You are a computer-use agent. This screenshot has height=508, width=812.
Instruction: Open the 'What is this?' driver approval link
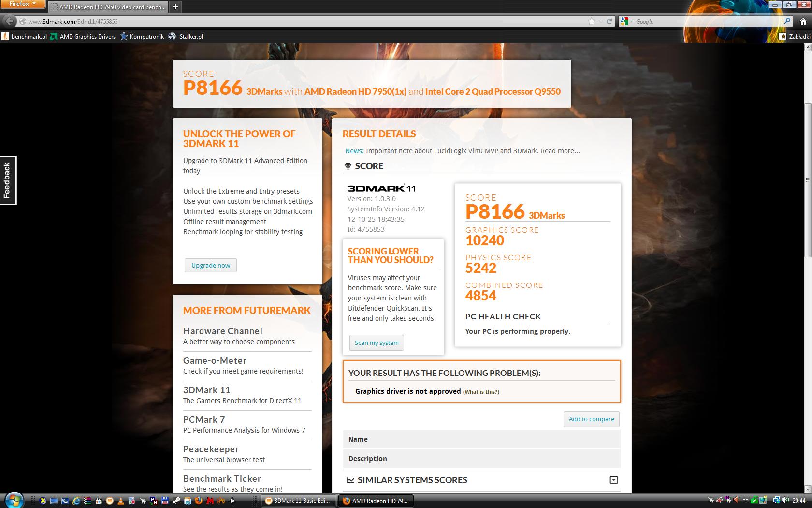tap(481, 392)
